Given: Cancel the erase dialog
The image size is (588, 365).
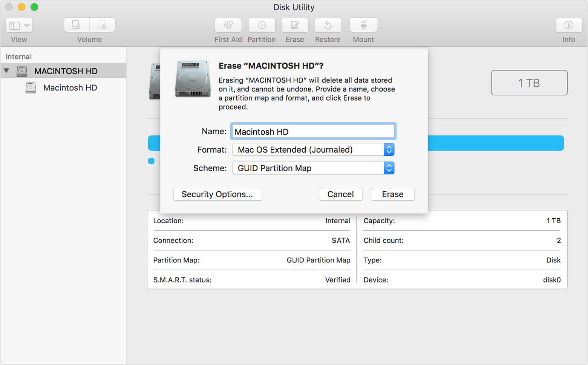Looking at the screenshot, I should coord(340,194).
